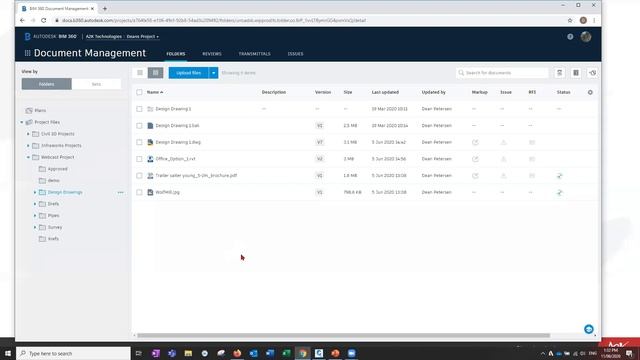Expand the Survey folder arrow

(x=35, y=227)
